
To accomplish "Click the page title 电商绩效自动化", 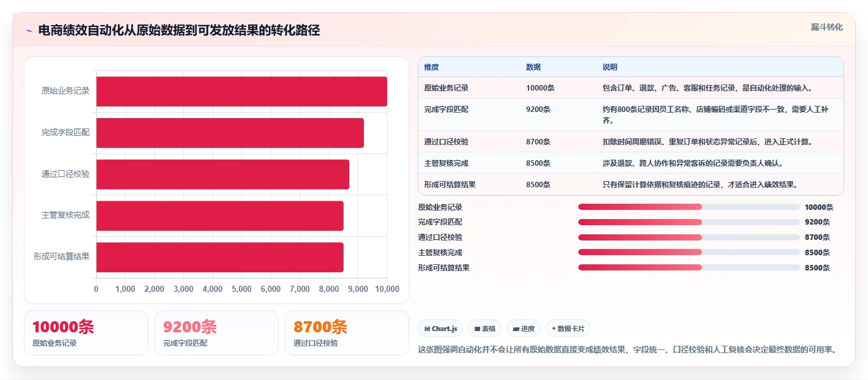I will coord(179,31).
